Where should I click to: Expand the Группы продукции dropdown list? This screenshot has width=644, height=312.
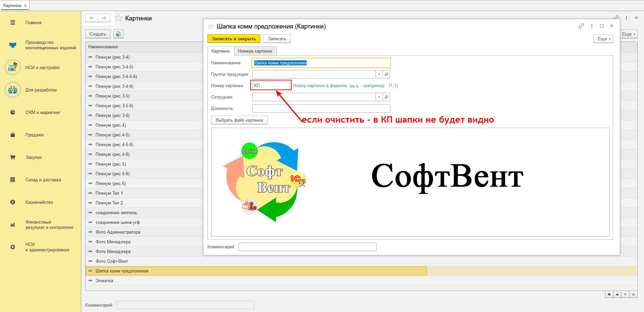[x=379, y=74]
